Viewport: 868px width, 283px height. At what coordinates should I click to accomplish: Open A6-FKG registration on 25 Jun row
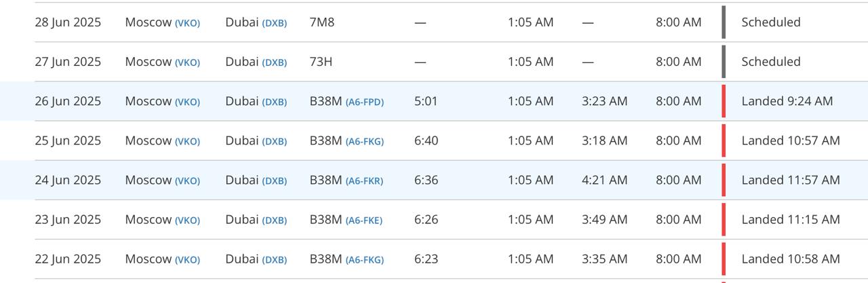tap(364, 141)
